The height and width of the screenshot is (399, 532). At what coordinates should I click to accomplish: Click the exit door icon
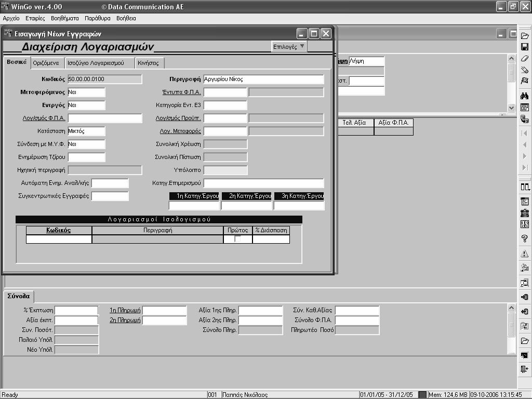pos(525,369)
